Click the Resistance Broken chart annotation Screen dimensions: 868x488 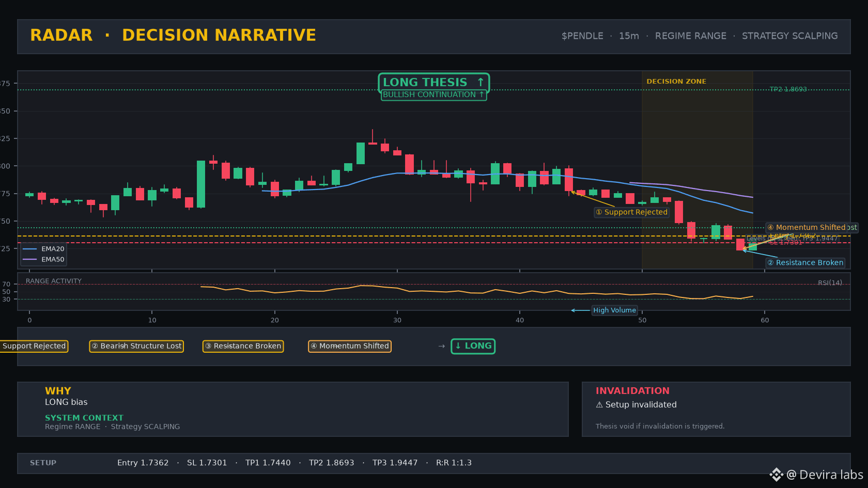tap(805, 263)
